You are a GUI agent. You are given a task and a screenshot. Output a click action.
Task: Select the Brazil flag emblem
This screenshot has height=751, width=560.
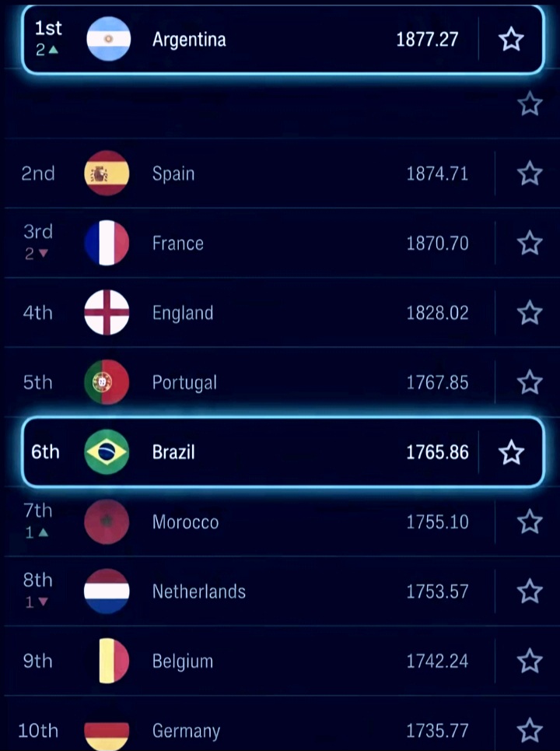tap(107, 452)
